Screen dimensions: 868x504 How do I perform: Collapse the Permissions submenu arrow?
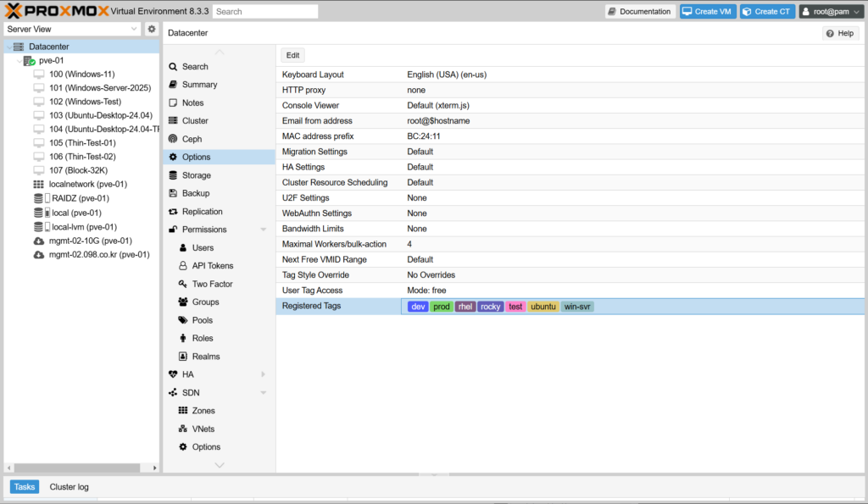point(263,230)
